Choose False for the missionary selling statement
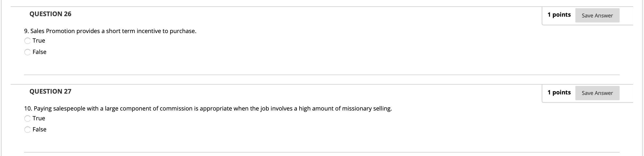Viewport: 644px width, 156px height. coord(28,130)
